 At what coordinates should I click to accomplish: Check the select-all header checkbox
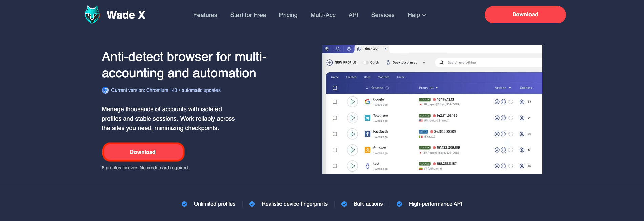click(x=335, y=88)
